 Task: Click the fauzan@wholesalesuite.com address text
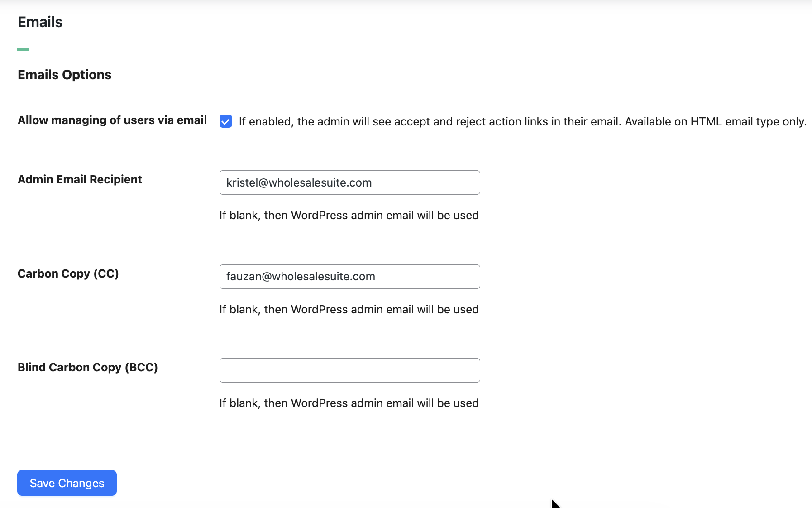301,277
